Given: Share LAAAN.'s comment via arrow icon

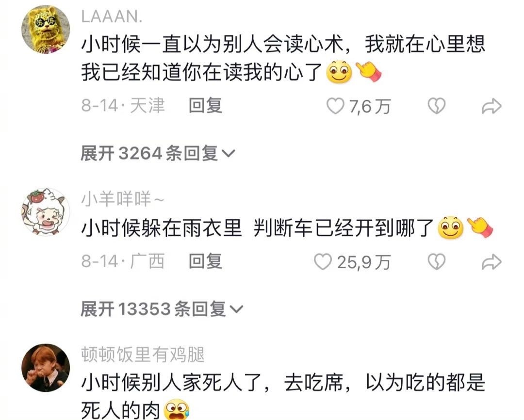Looking at the screenshot, I should 491,106.
